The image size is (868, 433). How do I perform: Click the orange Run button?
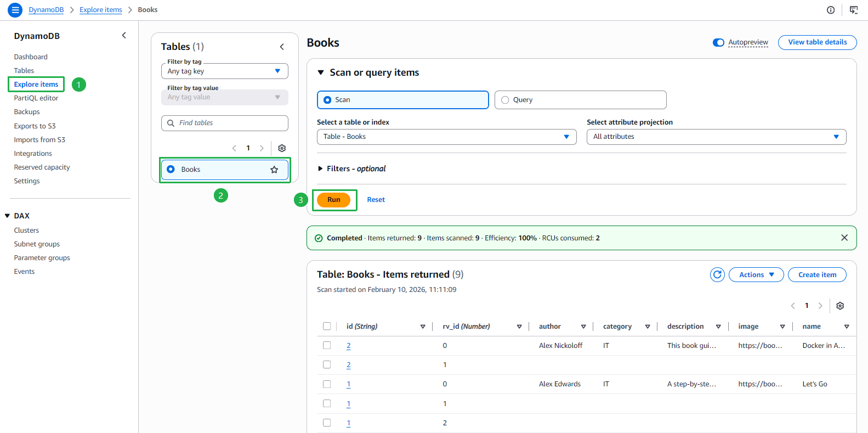[x=334, y=200]
